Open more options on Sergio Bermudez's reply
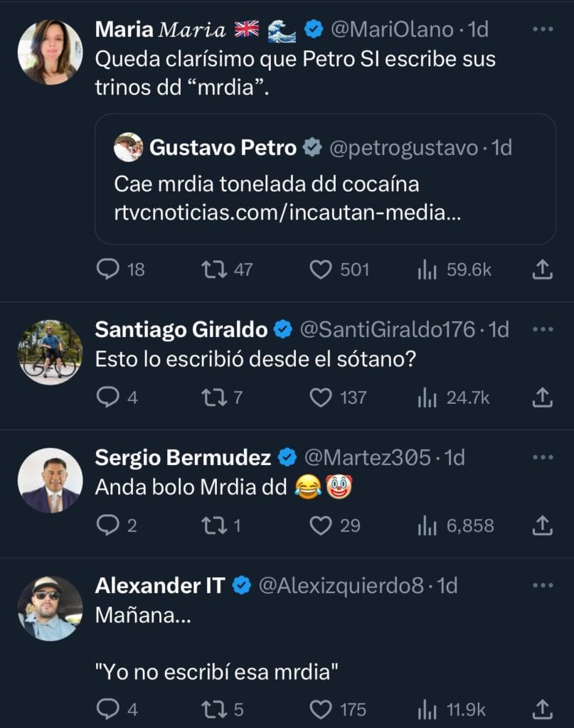574x728 pixels. click(x=542, y=457)
